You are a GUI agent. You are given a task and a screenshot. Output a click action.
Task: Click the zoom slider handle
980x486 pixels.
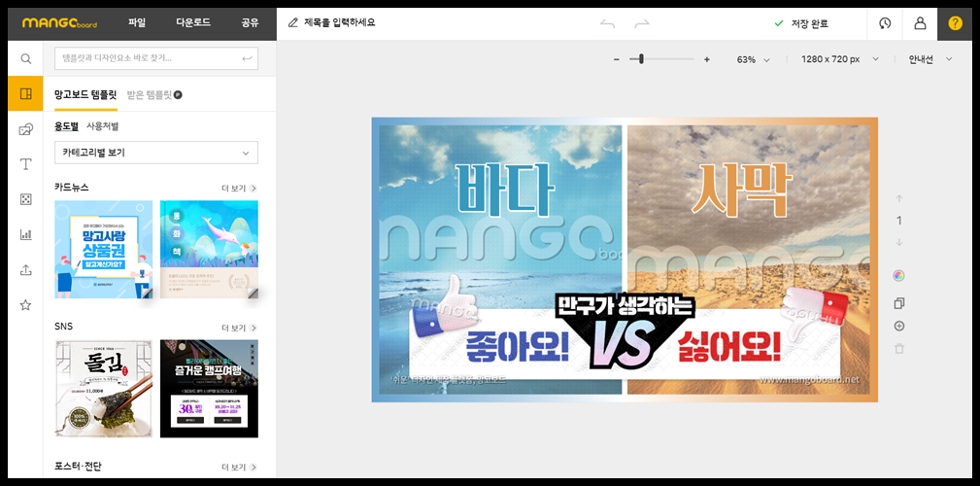pyautogui.click(x=641, y=59)
